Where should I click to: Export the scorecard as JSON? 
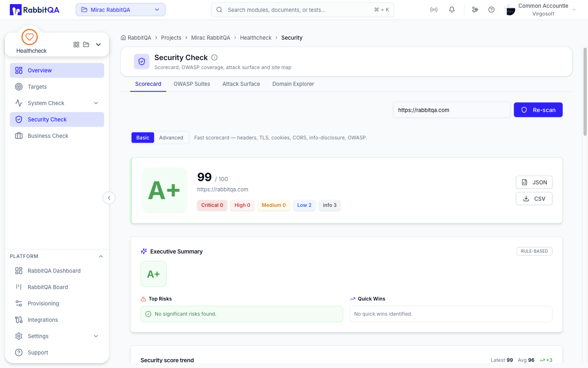tap(534, 182)
